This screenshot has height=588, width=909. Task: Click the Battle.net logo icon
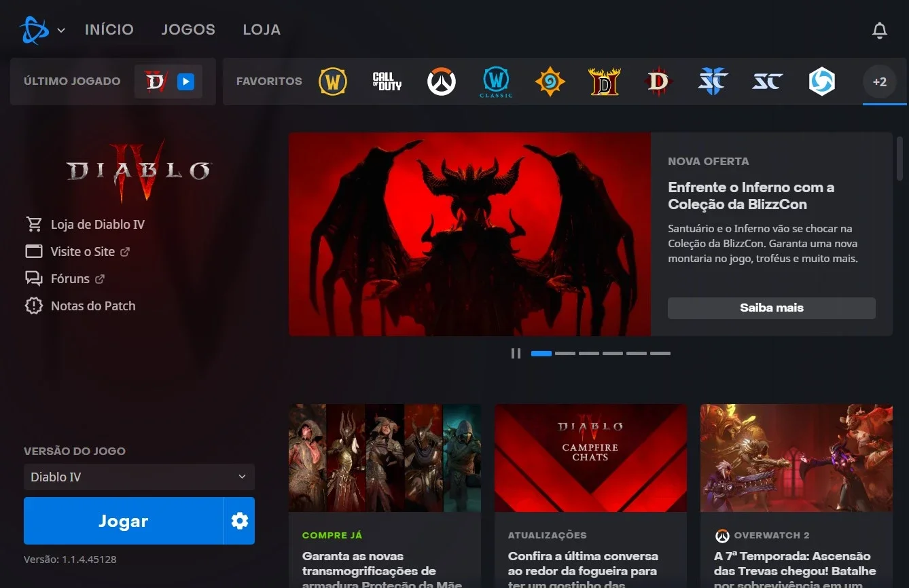click(x=34, y=30)
